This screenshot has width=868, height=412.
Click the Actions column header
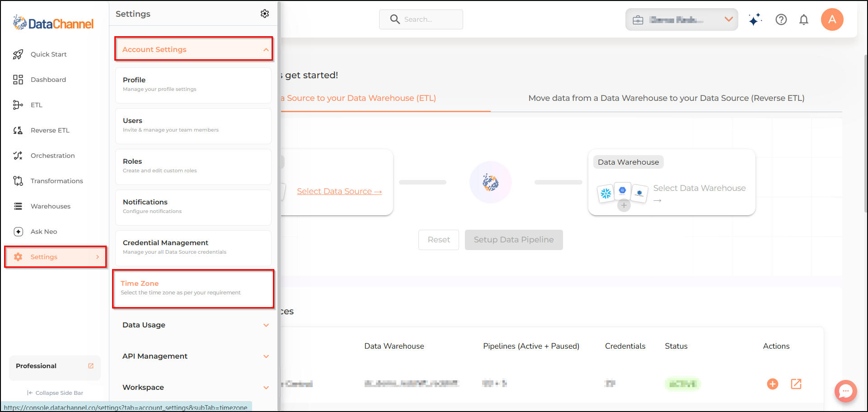(x=776, y=346)
